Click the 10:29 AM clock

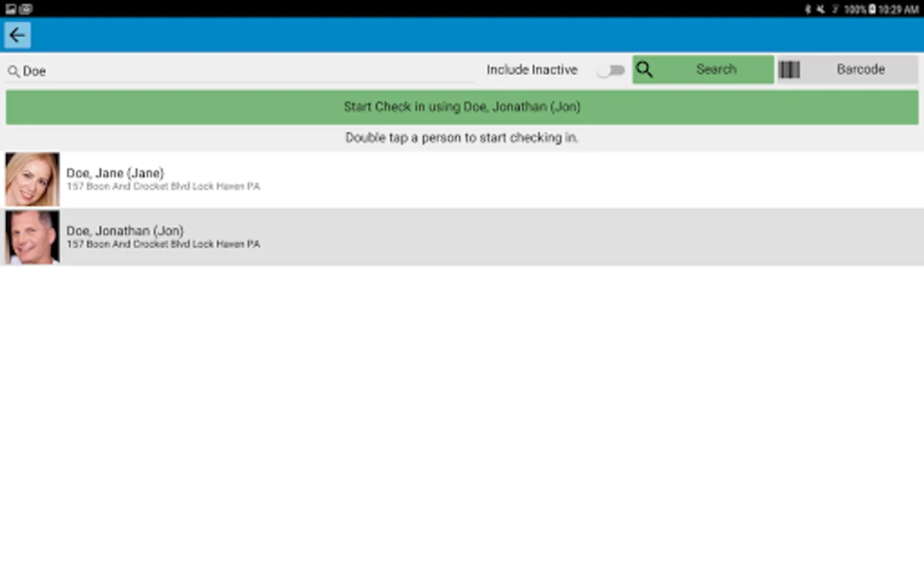[x=898, y=9]
